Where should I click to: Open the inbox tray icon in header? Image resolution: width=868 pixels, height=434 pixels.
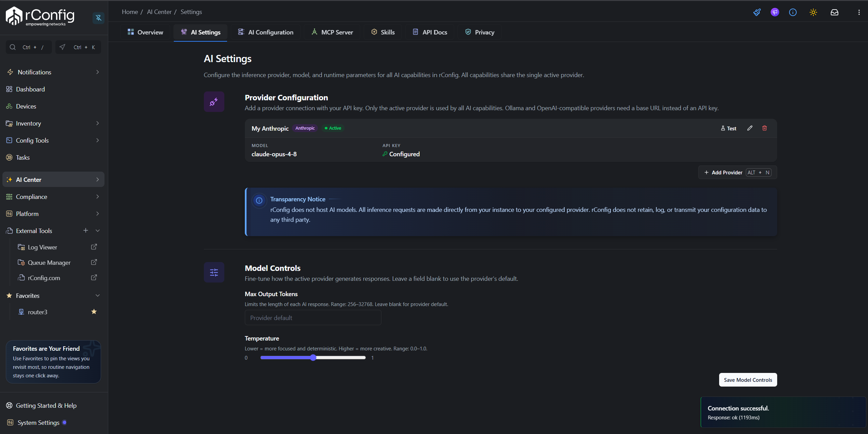click(x=835, y=12)
